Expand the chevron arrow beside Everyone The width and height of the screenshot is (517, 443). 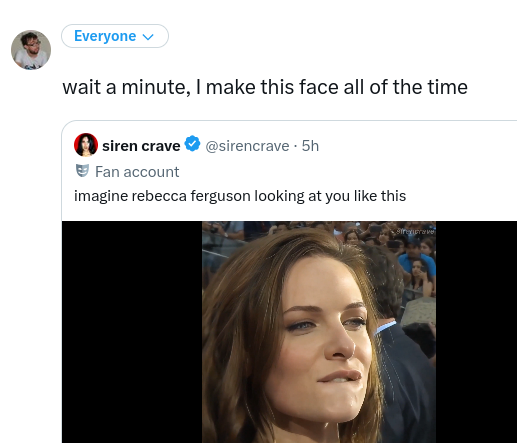tap(148, 37)
